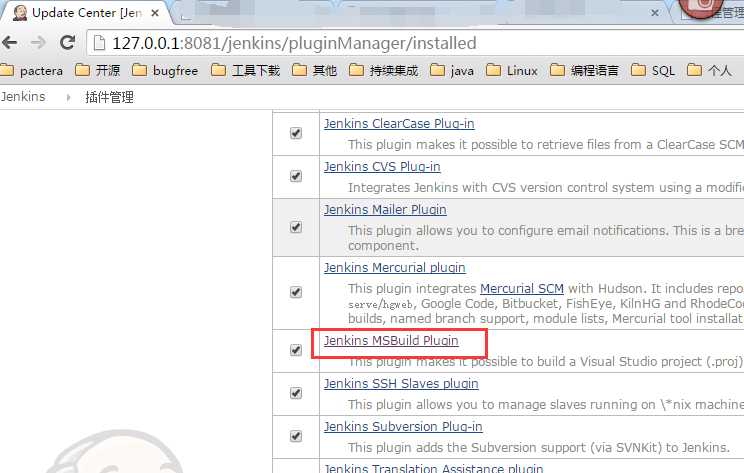Click the Jenkins favicon on the tab
The image size is (744, 473).
click(20, 13)
